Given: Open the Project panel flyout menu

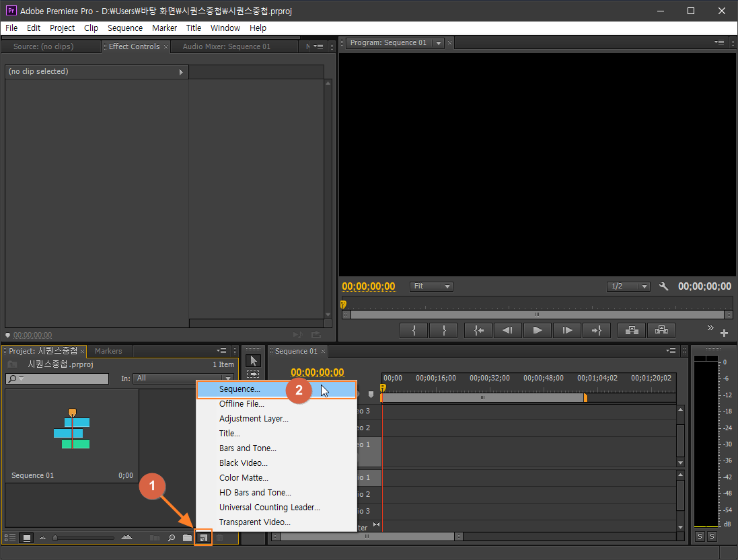Looking at the screenshot, I should (x=222, y=351).
